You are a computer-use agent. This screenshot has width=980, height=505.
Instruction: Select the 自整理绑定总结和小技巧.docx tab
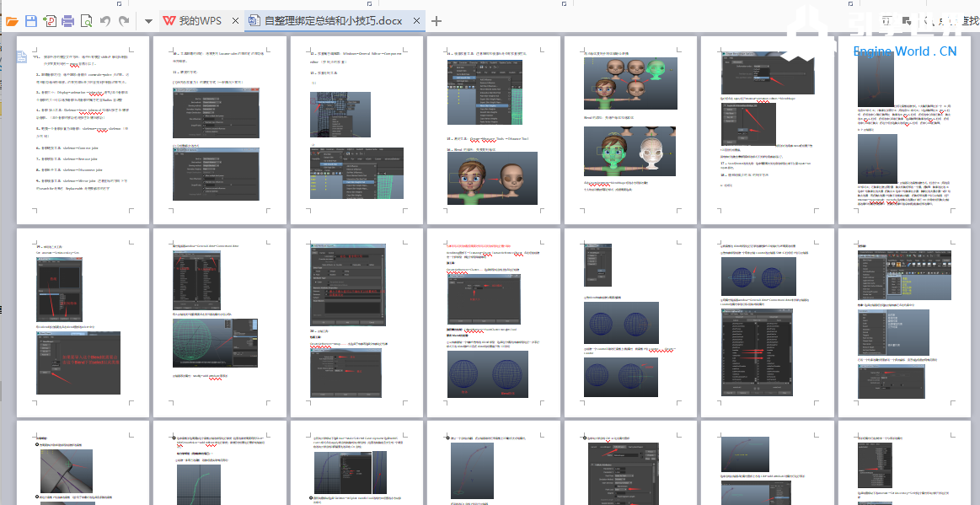coord(333,20)
